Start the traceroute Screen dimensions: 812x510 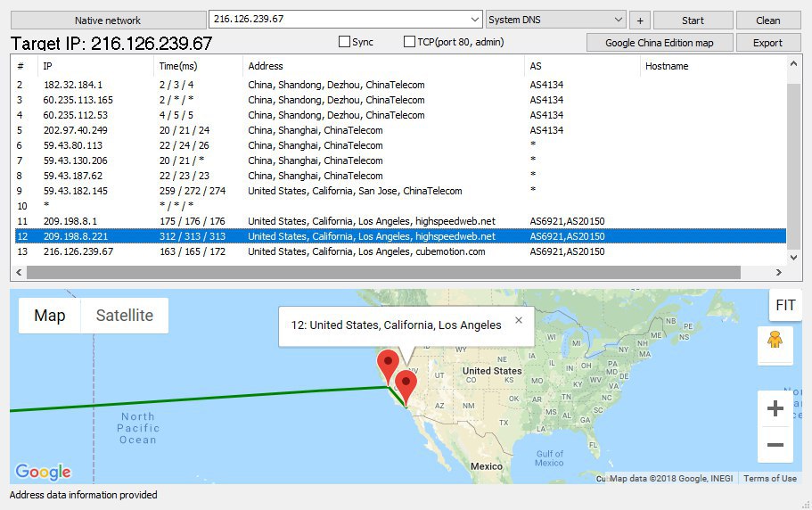tap(693, 20)
